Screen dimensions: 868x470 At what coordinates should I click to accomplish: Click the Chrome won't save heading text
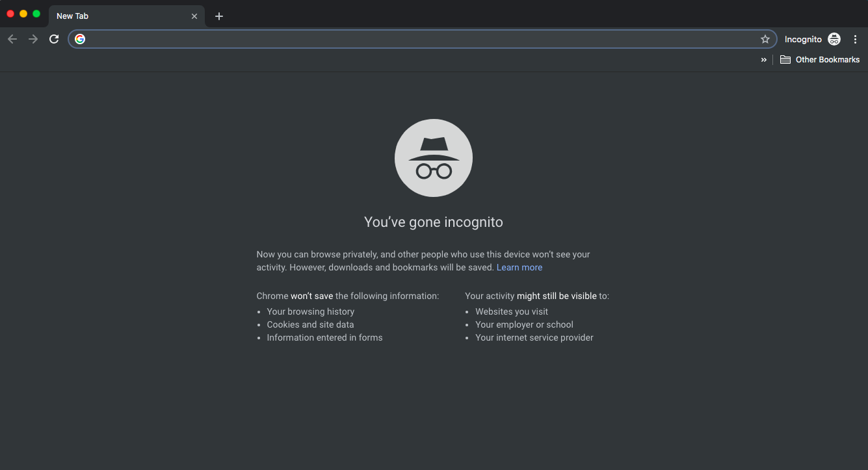click(x=348, y=296)
